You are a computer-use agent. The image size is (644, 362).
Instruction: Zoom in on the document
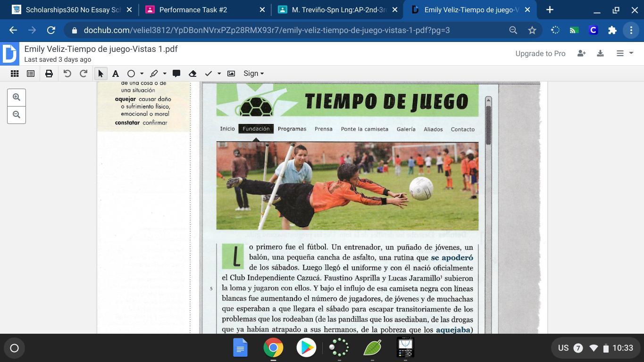[x=17, y=97]
